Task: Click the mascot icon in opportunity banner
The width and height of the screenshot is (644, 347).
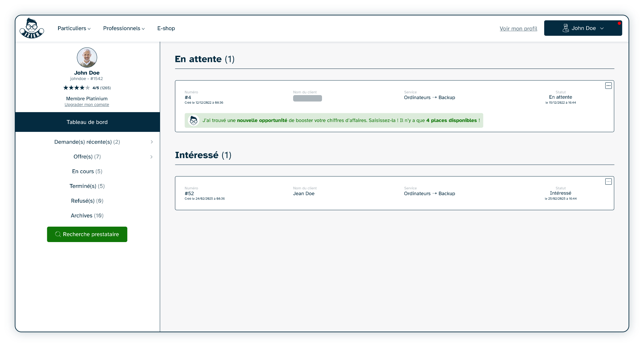Action: click(194, 121)
